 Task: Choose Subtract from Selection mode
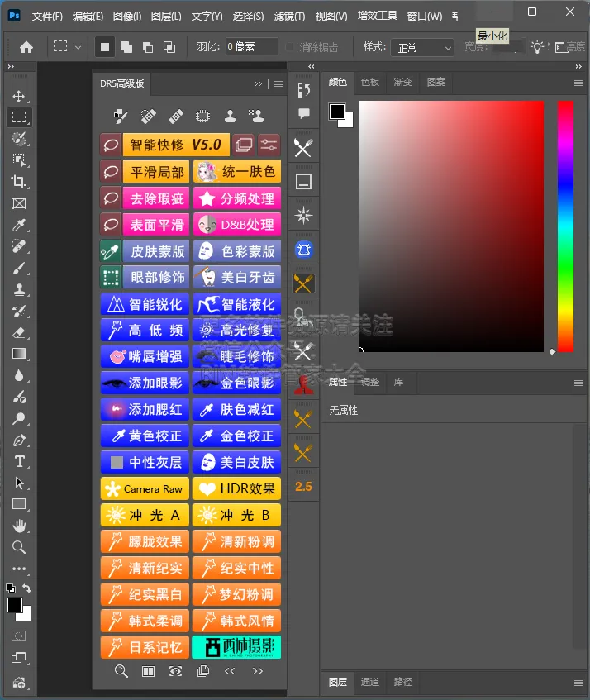tap(148, 47)
